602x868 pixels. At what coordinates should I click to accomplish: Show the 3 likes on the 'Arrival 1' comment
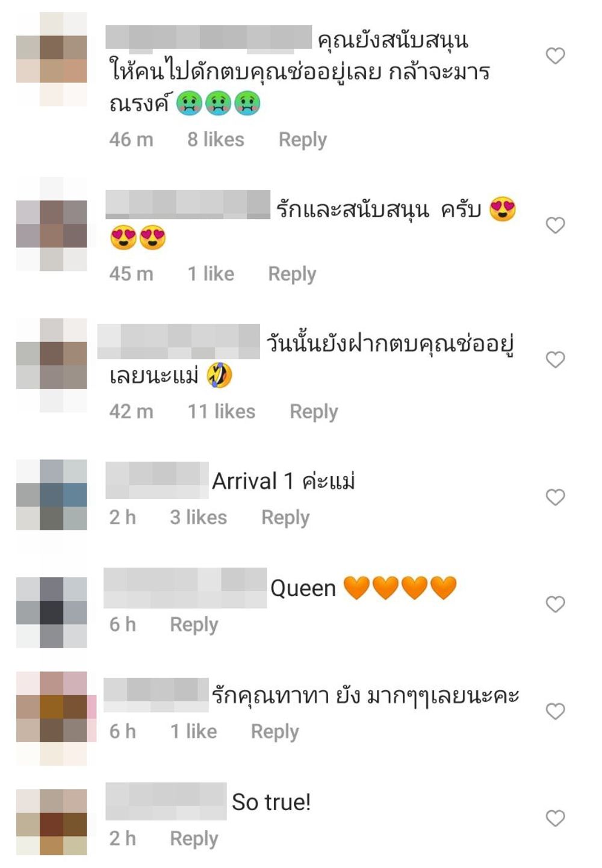(x=198, y=518)
